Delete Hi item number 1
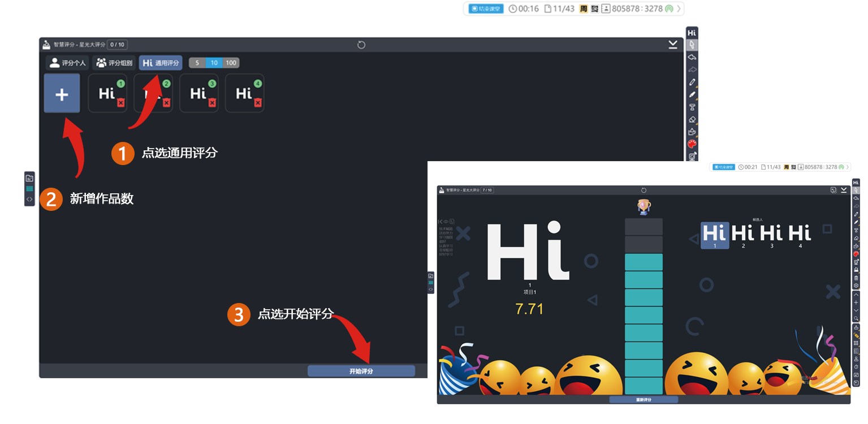Image resolution: width=868 pixels, height=424 pixels. click(120, 103)
